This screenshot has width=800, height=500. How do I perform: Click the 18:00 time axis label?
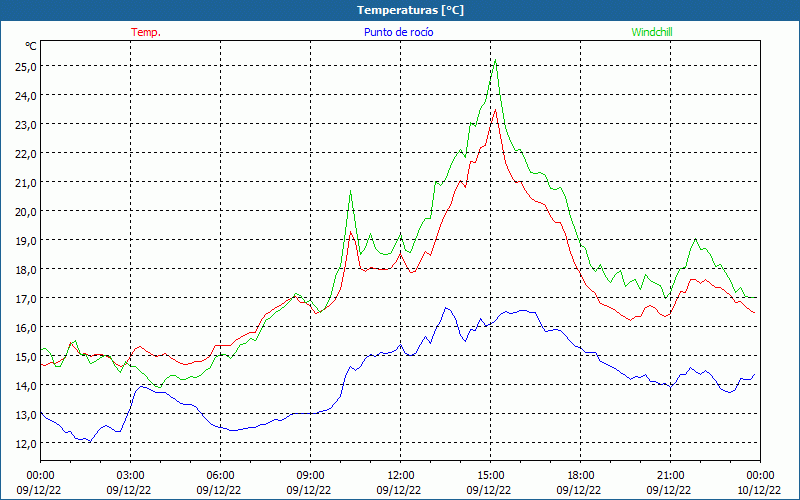pos(581,476)
